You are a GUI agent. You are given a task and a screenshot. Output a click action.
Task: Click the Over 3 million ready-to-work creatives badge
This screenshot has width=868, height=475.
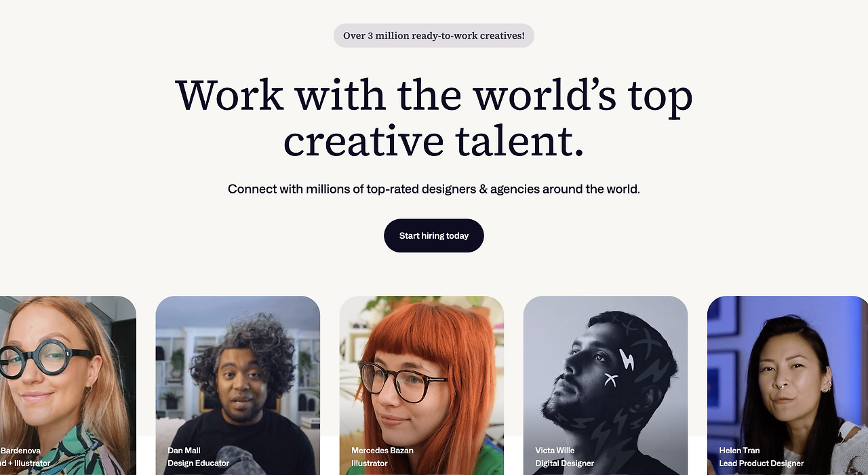coord(434,35)
